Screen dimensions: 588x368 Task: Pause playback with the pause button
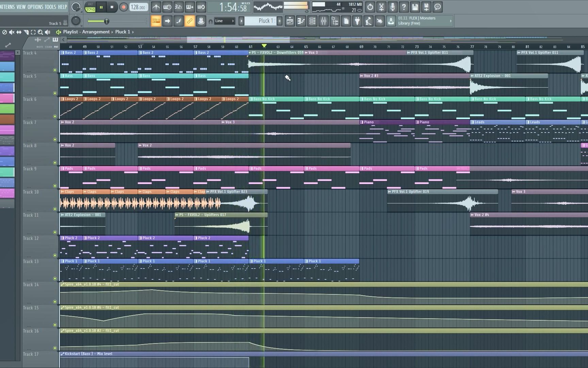pos(101,7)
